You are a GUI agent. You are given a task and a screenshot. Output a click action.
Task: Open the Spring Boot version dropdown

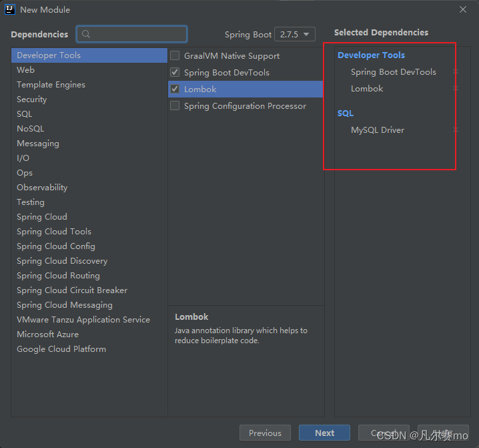coord(294,34)
